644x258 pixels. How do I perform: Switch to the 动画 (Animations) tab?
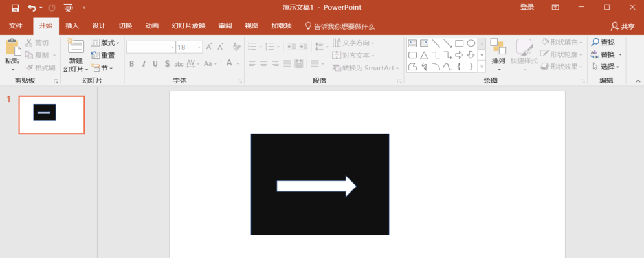(152, 26)
